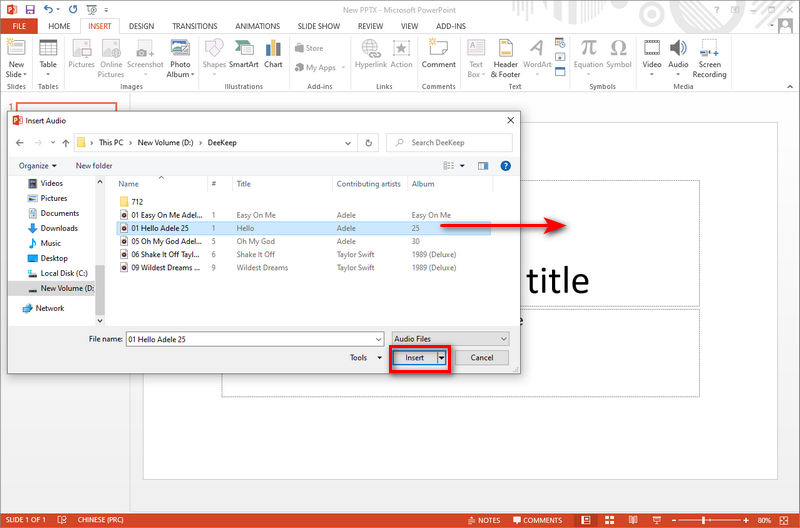Open the Audio Files type dropdown
Viewport: 800px width, 528px height.
(x=451, y=339)
